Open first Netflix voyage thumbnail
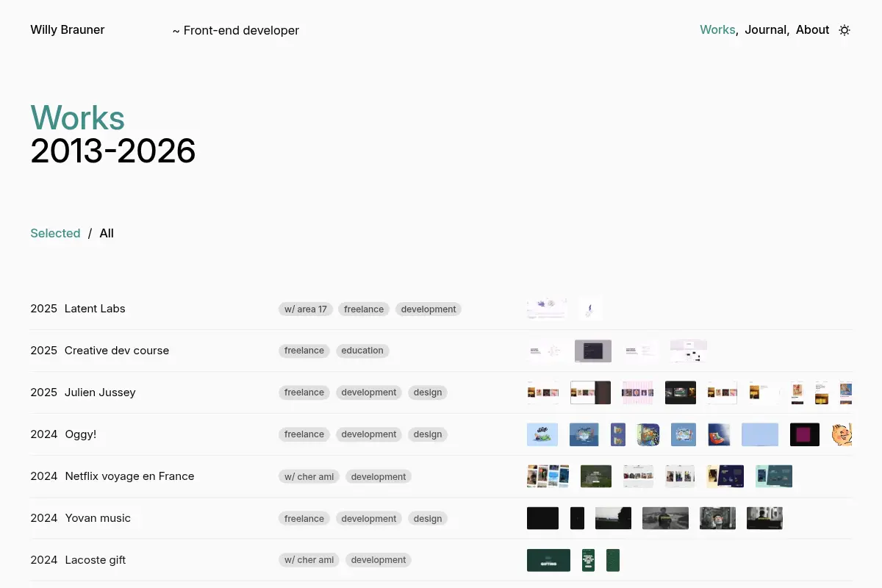The width and height of the screenshot is (882, 588). [548, 476]
